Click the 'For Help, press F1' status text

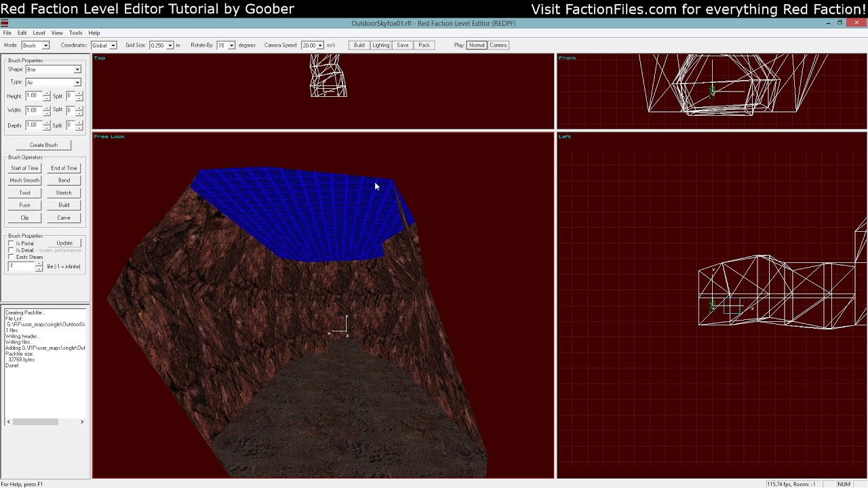point(22,485)
